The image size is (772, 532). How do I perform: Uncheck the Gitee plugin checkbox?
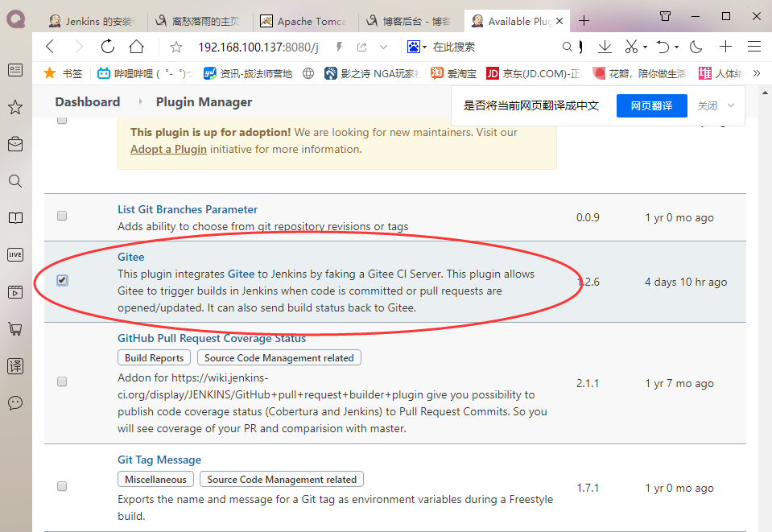62,281
